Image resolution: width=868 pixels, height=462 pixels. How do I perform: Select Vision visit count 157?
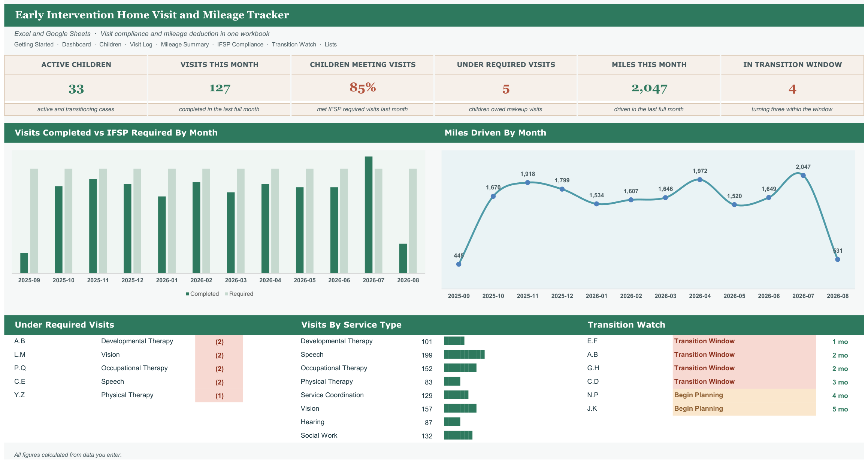(427, 409)
